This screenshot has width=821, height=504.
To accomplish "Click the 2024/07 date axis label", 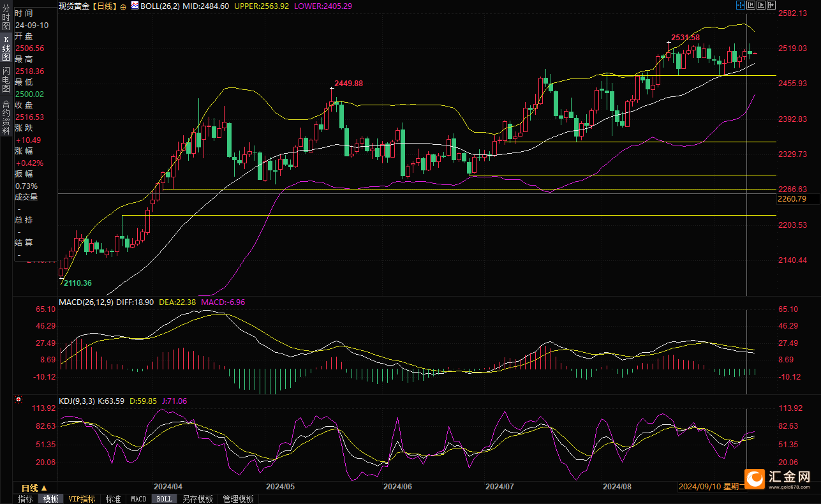I will point(499,486).
